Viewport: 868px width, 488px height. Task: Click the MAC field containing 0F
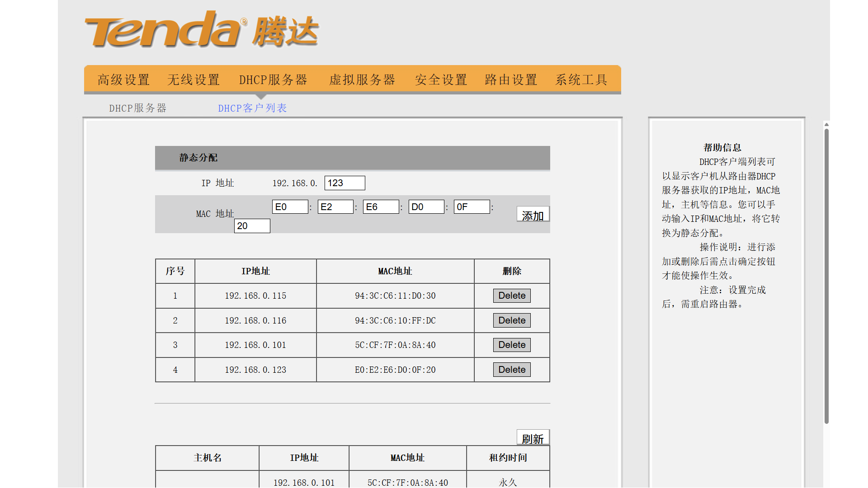pos(472,207)
